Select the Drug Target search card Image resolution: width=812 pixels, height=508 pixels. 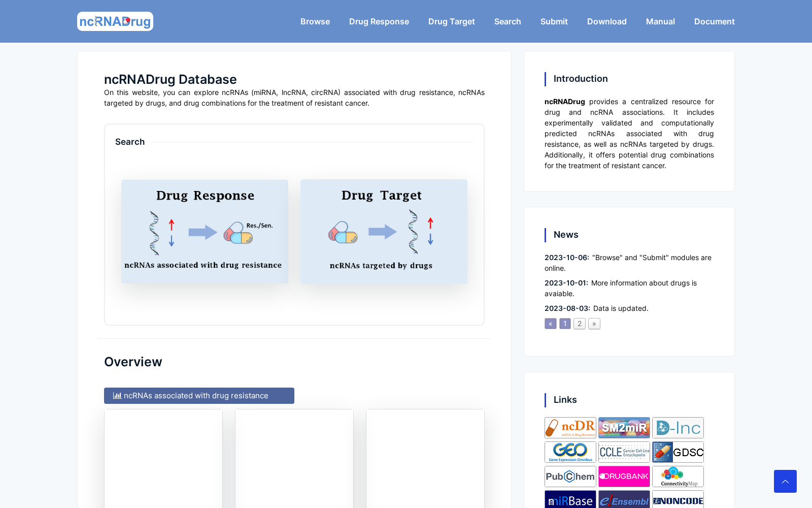coord(384,231)
